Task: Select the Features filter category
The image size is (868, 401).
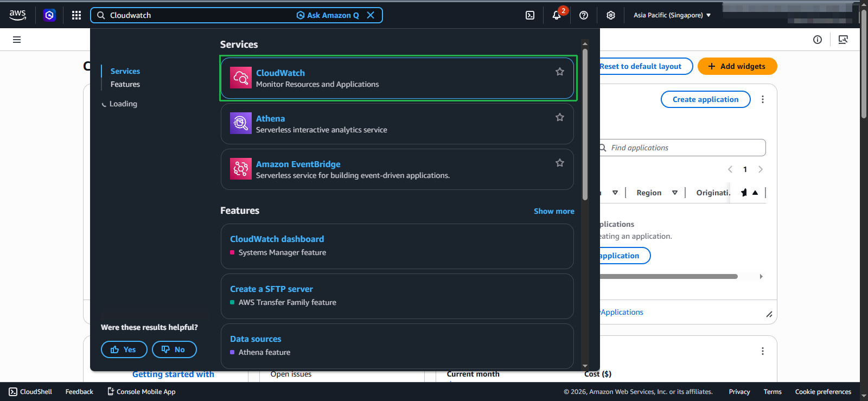Action: coord(125,84)
